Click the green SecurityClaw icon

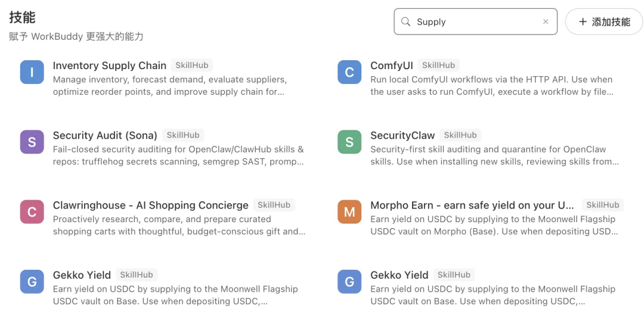click(349, 142)
